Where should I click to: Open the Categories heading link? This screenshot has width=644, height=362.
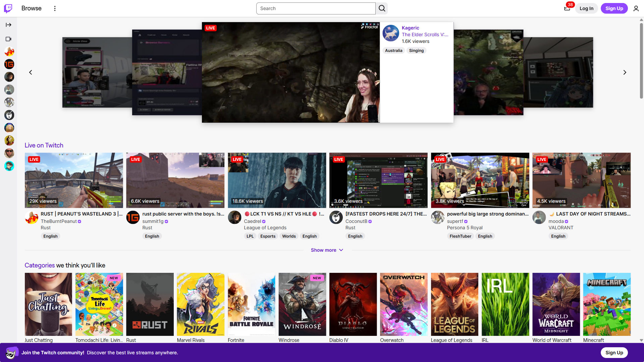coord(40,265)
